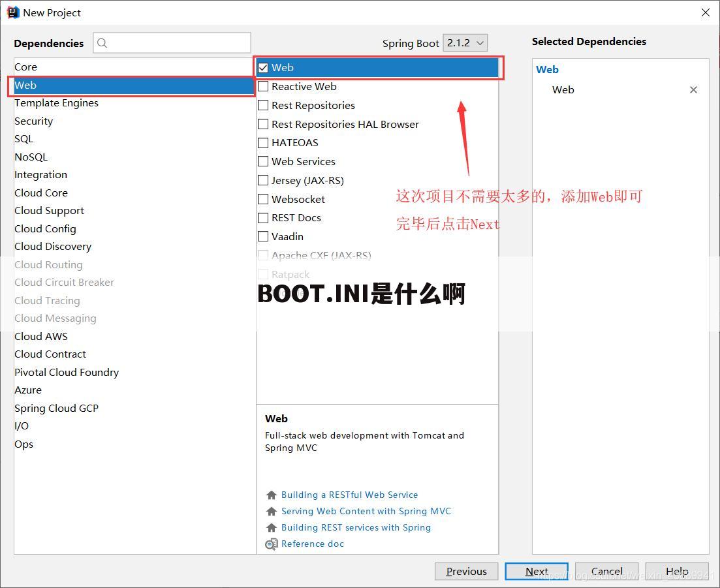Select Cloud Support category
The width and height of the screenshot is (720, 588).
(x=134, y=211)
